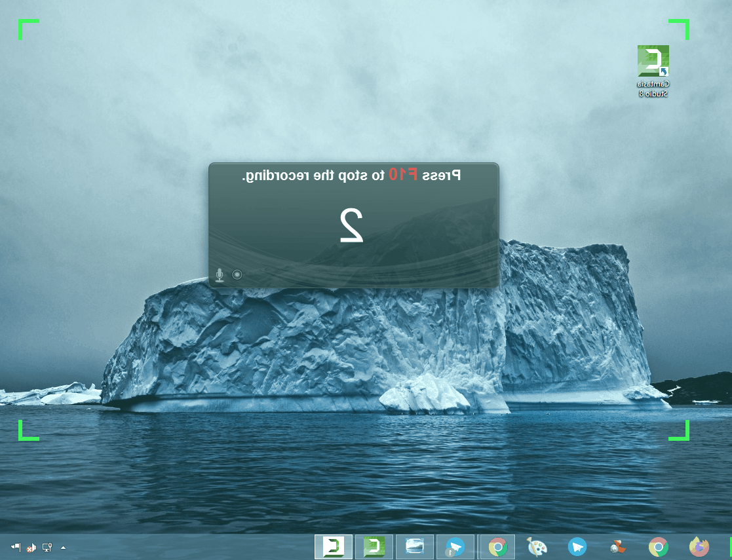Select Chrome icon next to Firefox
Image resolution: width=732 pixels, height=560 pixels.
tap(658, 546)
